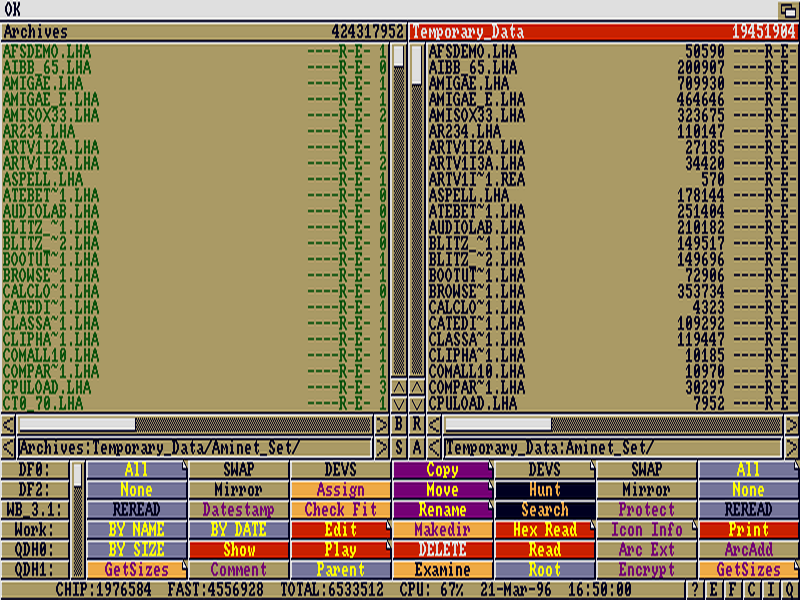Sort files with the BY NAME button
The width and height of the screenshot is (800, 600).
click(136, 530)
